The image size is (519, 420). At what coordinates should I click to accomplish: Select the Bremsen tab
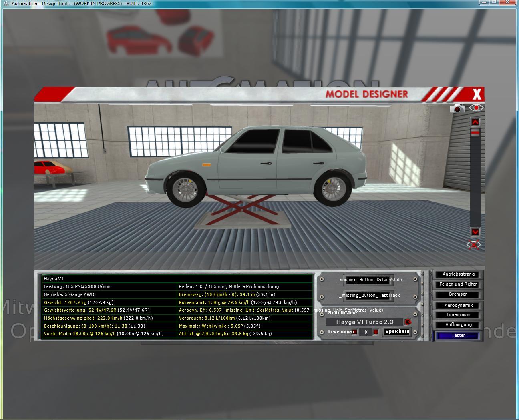[458, 294]
